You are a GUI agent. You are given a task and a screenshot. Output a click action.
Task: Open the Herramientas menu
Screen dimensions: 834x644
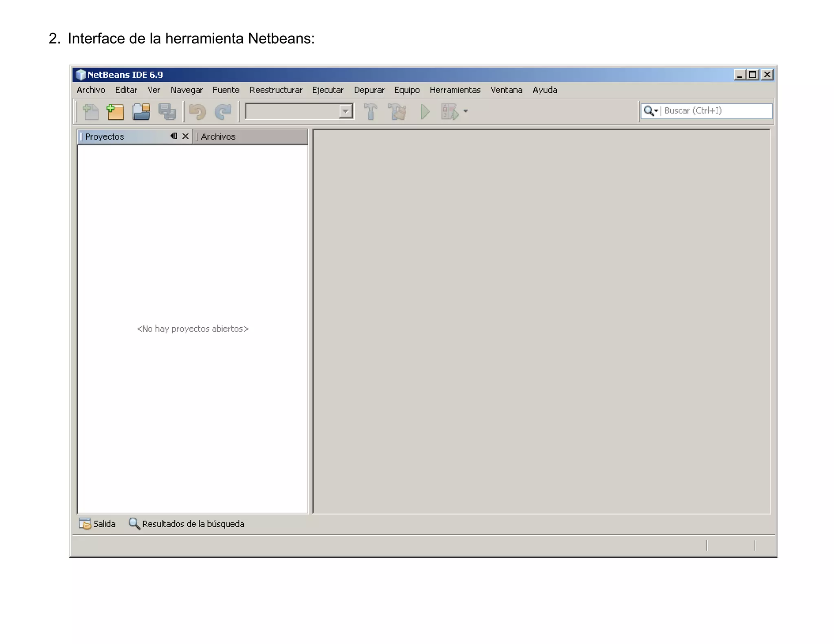455,90
